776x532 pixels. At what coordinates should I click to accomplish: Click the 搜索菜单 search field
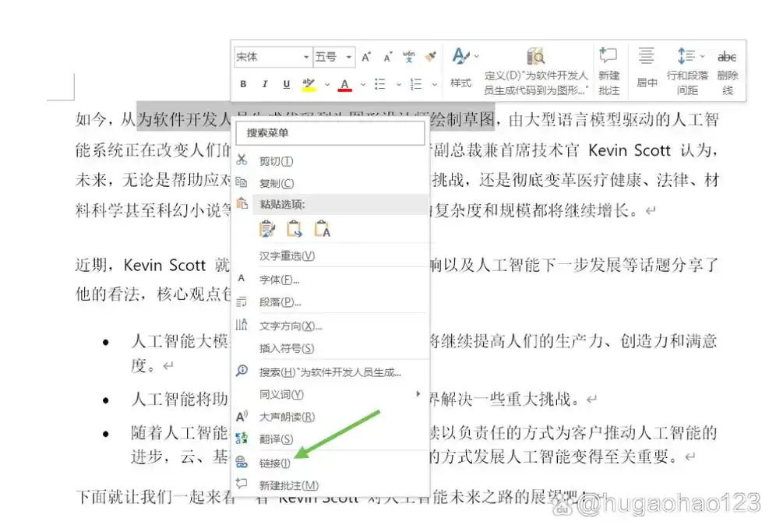point(331,133)
